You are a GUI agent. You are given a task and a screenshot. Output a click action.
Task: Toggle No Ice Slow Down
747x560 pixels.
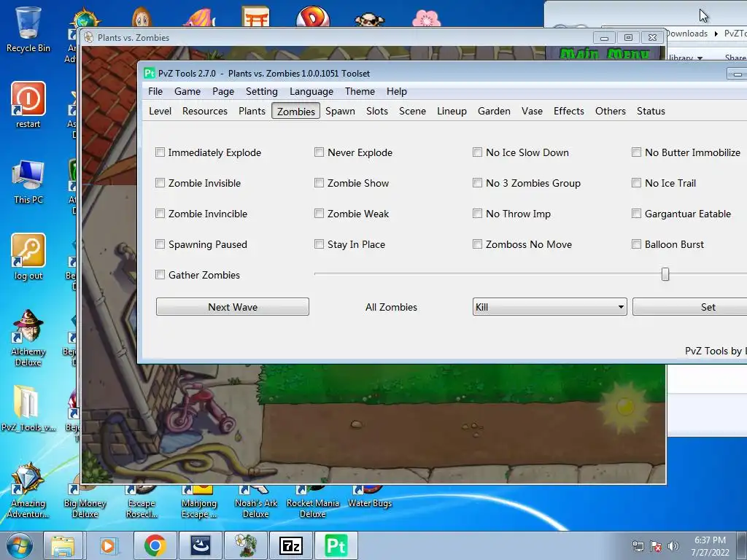(477, 152)
